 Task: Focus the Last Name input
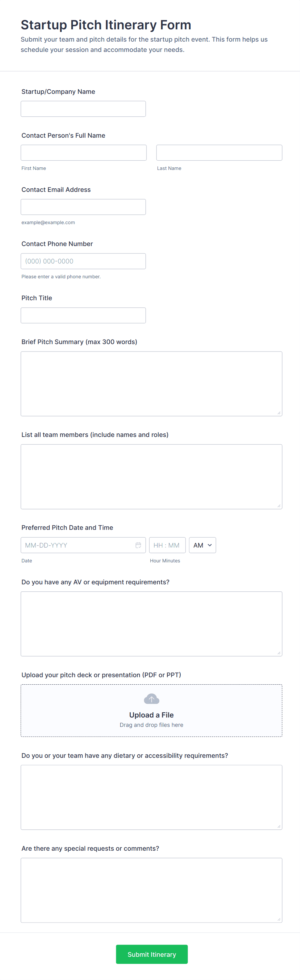pos(219,153)
